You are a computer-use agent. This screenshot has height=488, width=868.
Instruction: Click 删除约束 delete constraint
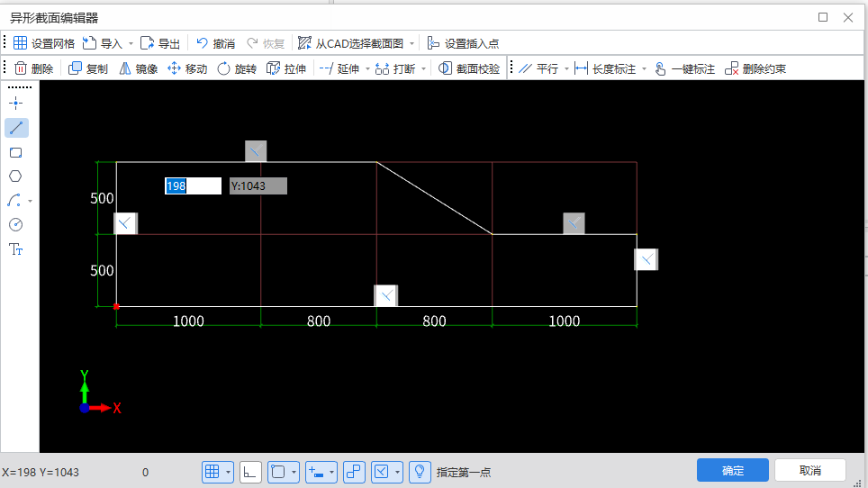point(755,68)
